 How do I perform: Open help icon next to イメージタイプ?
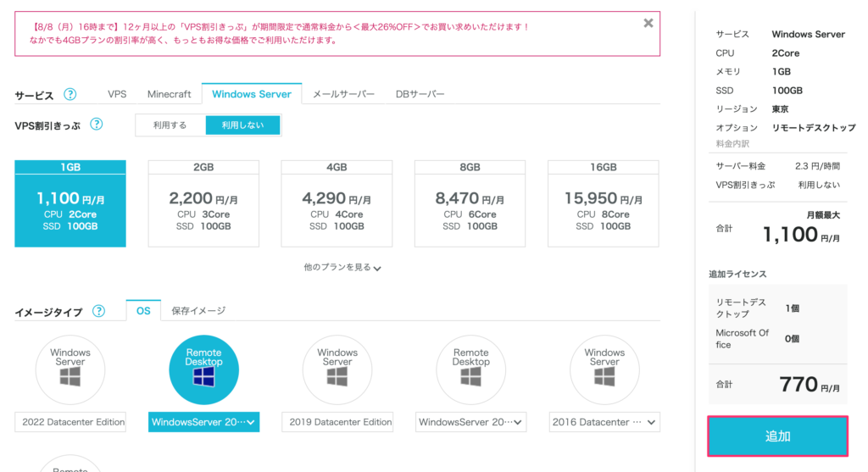click(x=98, y=311)
